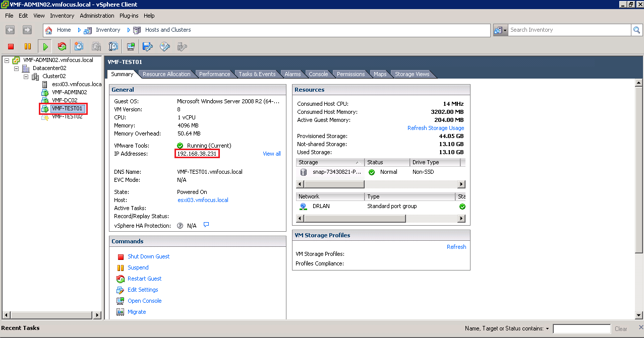Click the Reset virtual machine toolbar icon
This screenshot has width=644, height=338.
click(62, 46)
